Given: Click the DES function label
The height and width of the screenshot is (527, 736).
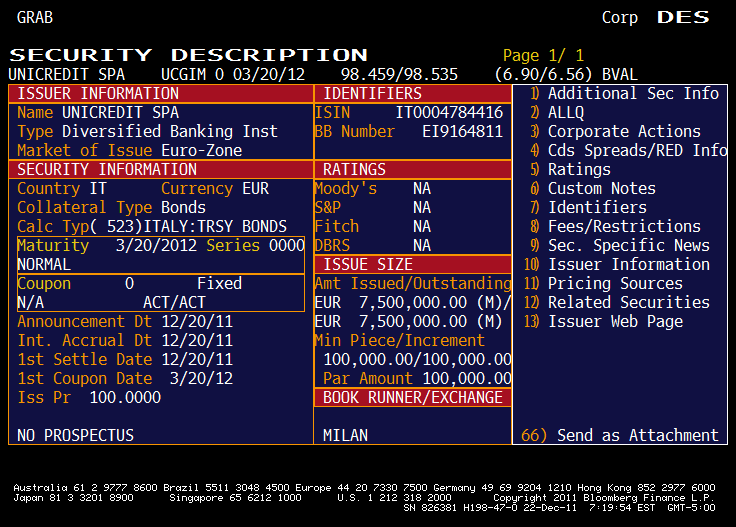Looking at the screenshot, I should tap(683, 17).
